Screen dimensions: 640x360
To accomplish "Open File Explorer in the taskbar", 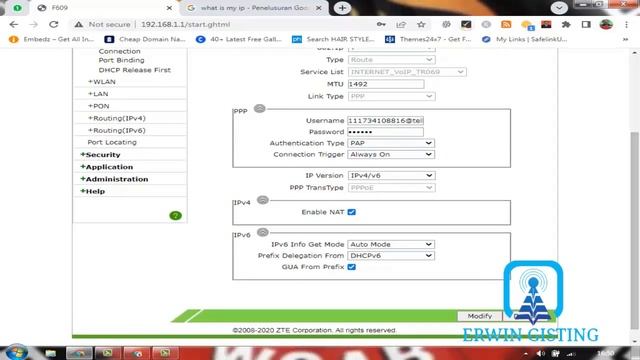I will point(51,353).
